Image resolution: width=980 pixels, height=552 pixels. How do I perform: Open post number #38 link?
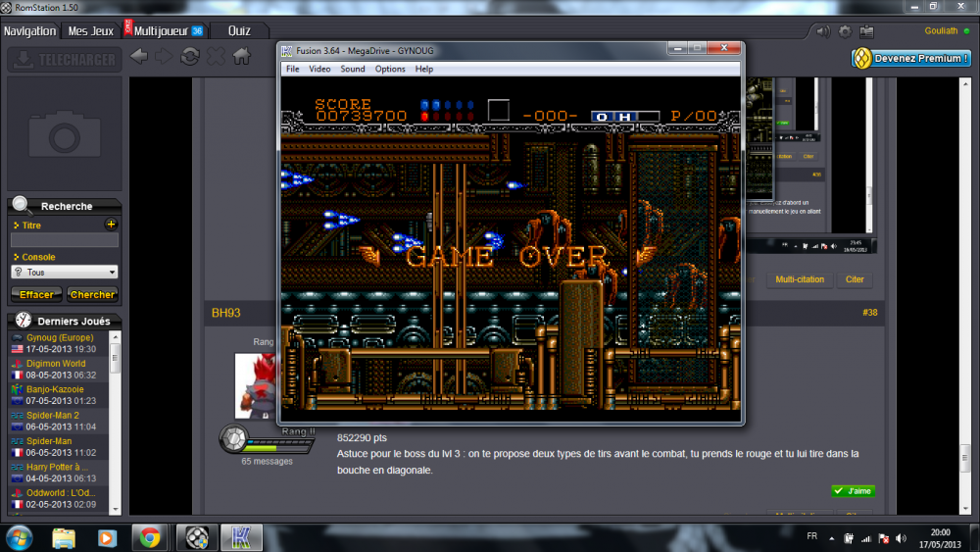pyautogui.click(x=869, y=312)
